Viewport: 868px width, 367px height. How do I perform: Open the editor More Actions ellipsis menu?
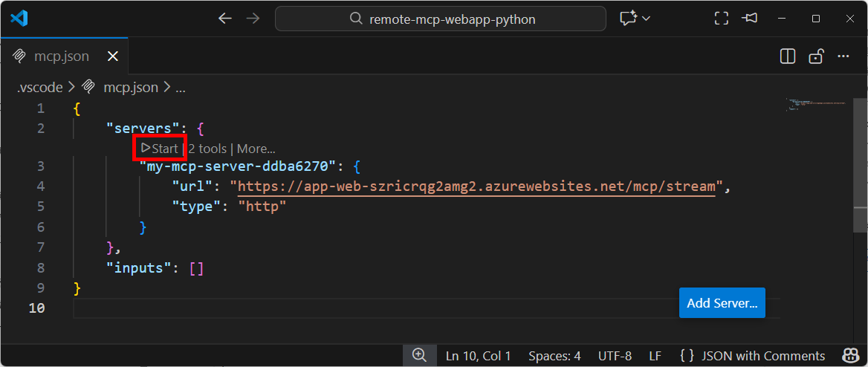[x=843, y=56]
